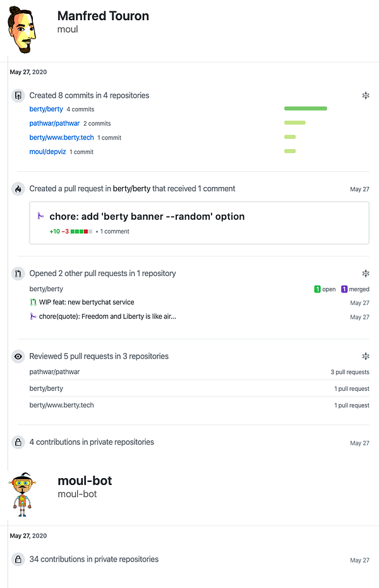Screen dimensions: 379x588
Task: Open the berty/berty commits link
Action: click(46, 109)
